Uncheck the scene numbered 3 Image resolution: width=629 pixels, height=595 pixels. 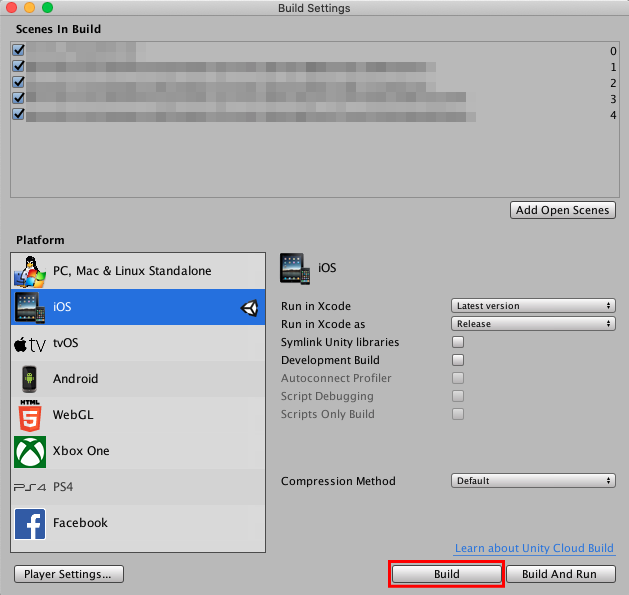(x=18, y=98)
